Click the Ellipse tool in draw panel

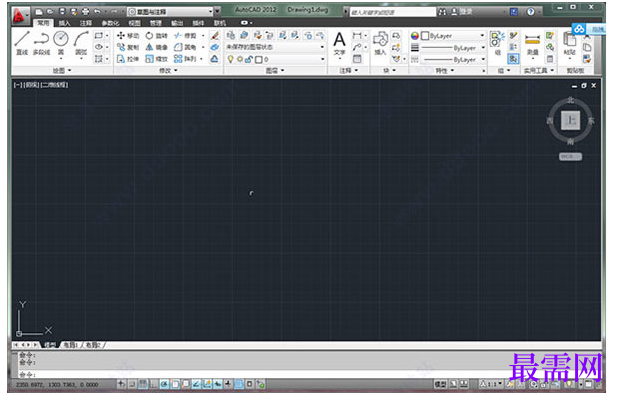coord(99,47)
